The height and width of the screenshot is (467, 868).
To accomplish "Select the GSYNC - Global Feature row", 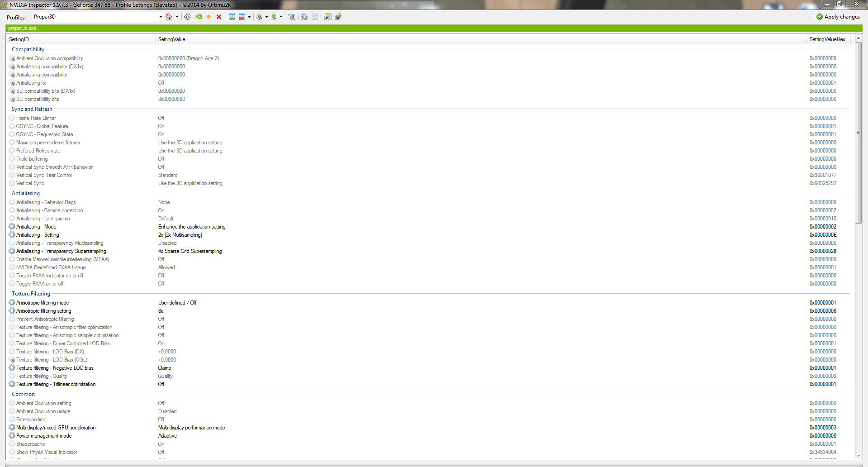I will tap(428, 126).
